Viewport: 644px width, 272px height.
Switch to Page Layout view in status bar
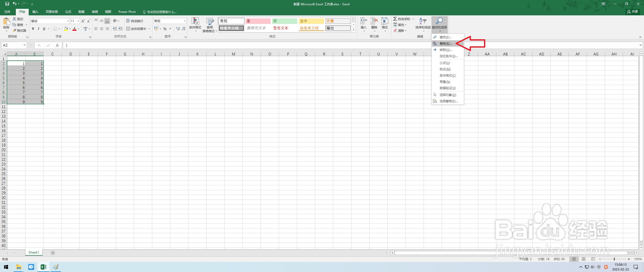point(584,259)
